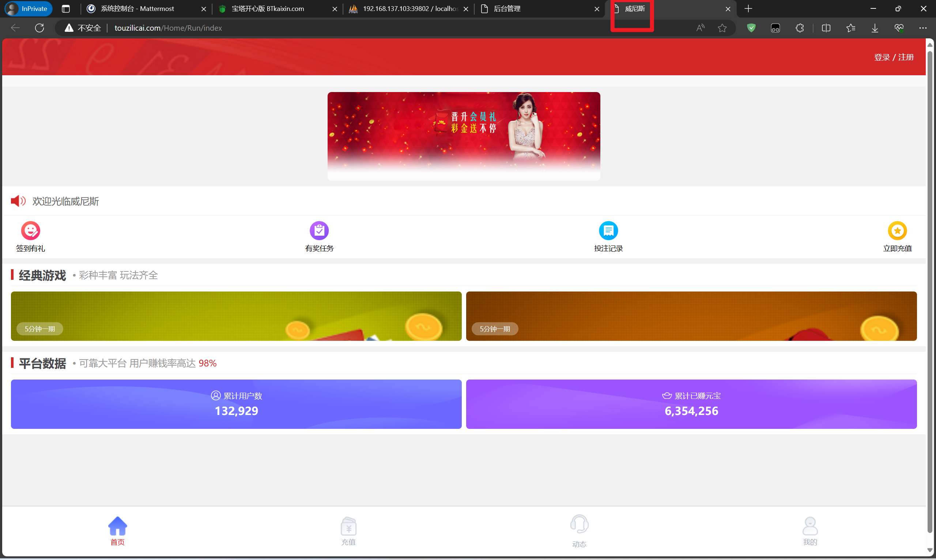Switch to 系统控制台 Mattermost tab
936x560 pixels.
138,9
